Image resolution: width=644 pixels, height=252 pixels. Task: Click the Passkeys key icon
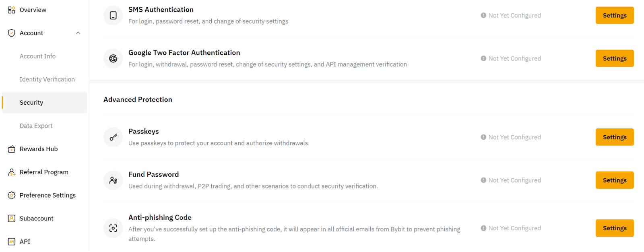(113, 137)
